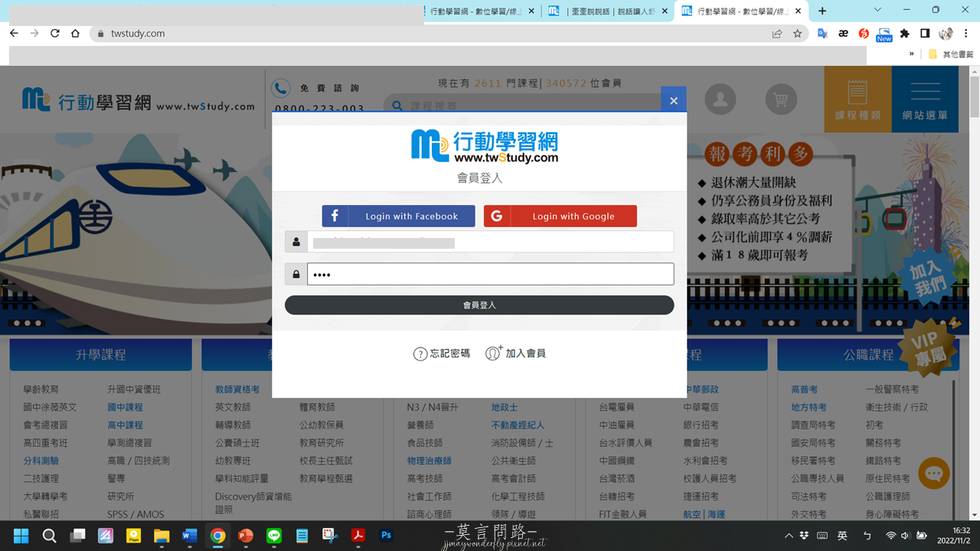
Task: Open the 加入會員 link
Action: (x=516, y=353)
